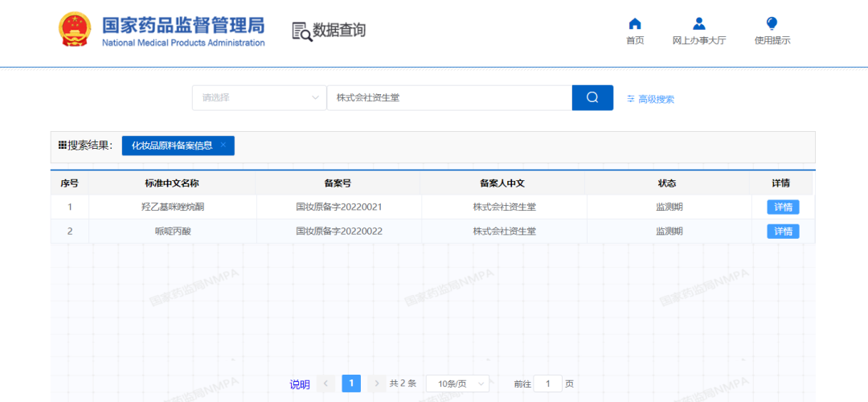Screen dimensions: 868x402
Task: Click the 数据查询 data query icon
Action: point(302,31)
